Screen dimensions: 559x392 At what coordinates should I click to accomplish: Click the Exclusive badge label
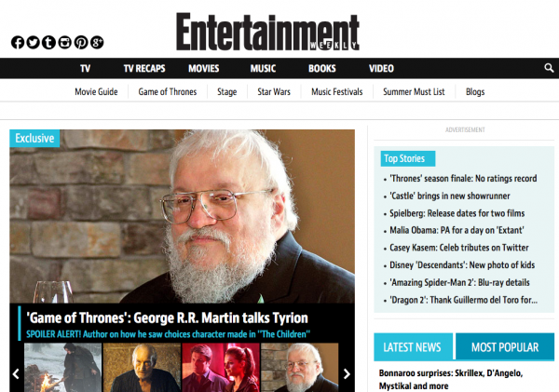tap(34, 138)
